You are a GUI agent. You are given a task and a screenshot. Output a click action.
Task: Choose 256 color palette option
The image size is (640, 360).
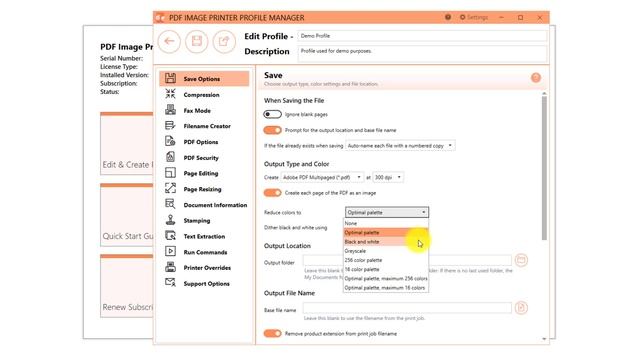coord(386,260)
